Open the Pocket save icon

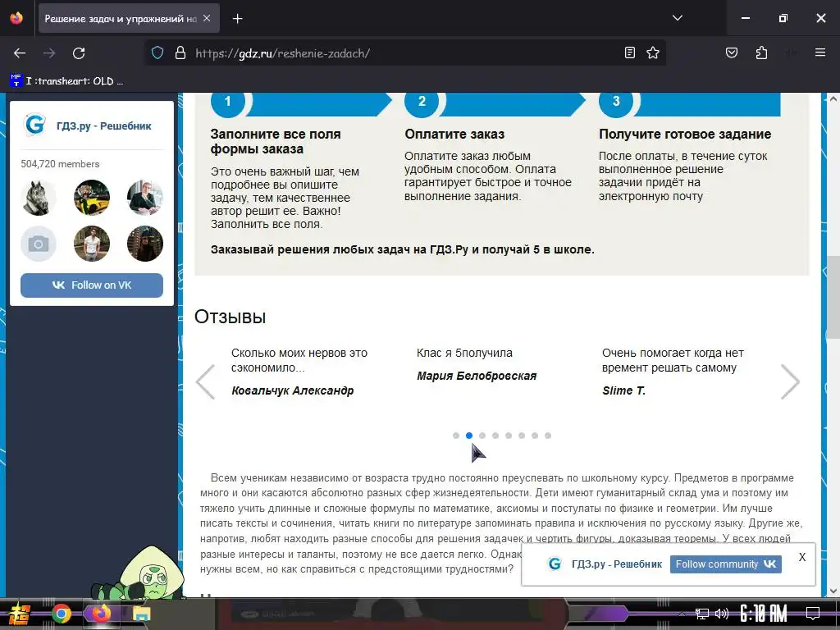(x=731, y=52)
